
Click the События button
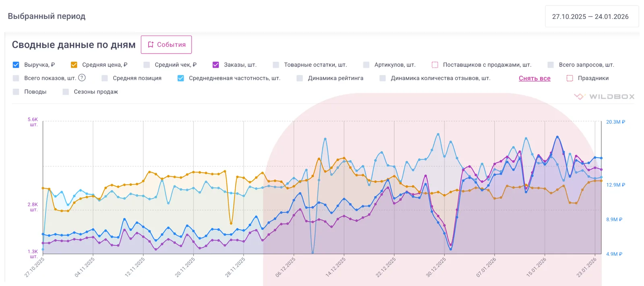pyautogui.click(x=166, y=45)
